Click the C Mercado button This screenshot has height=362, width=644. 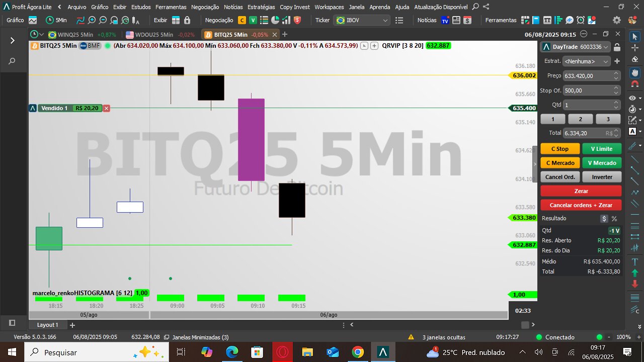[x=560, y=163]
